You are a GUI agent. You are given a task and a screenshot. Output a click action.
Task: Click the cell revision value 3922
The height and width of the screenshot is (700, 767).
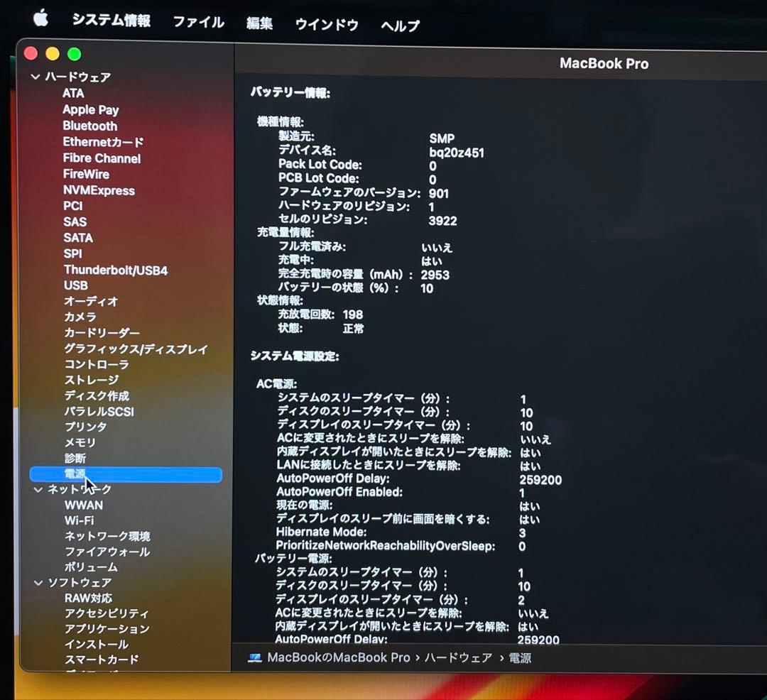pos(442,222)
